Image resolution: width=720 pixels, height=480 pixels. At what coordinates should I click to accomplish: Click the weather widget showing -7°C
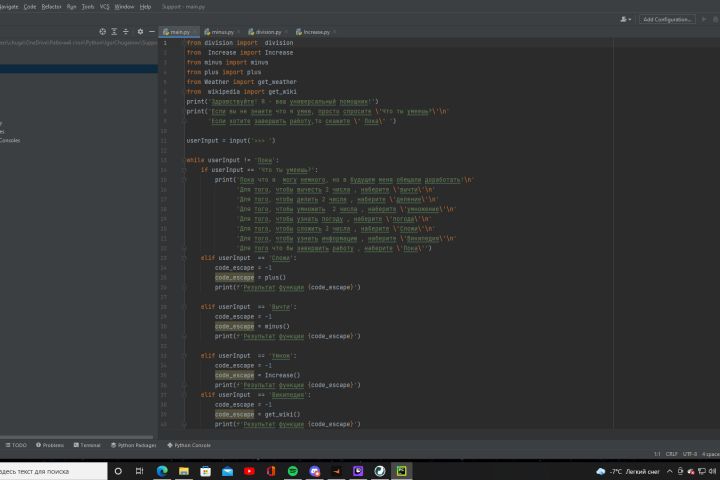627,471
